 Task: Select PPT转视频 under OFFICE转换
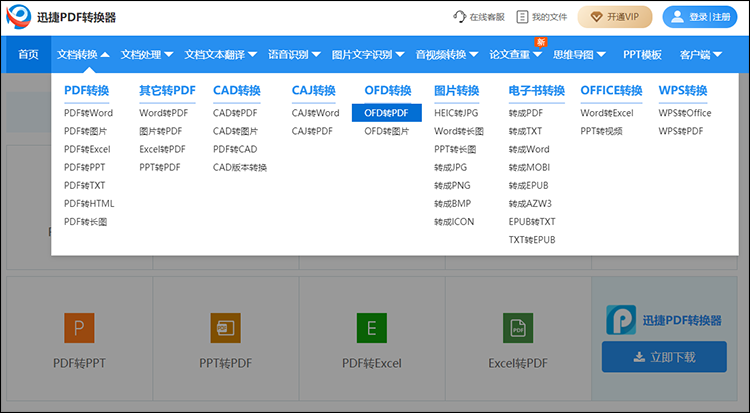tap(601, 131)
